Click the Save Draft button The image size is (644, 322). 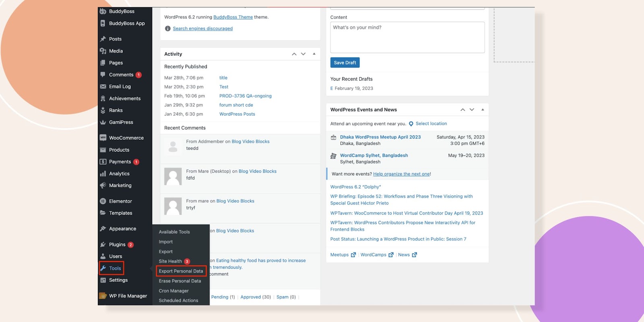point(345,63)
